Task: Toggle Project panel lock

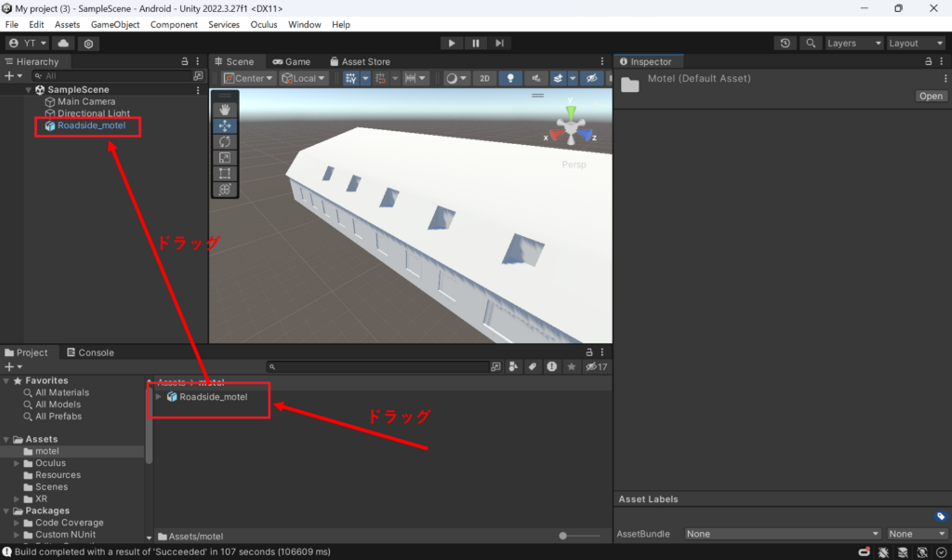Action: click(589, 352)
